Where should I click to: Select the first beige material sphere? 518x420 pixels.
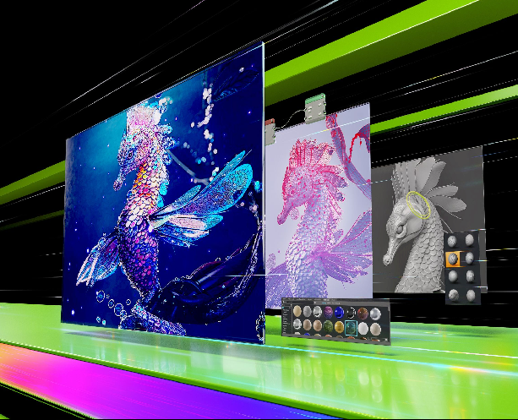[x=297, y=311]
